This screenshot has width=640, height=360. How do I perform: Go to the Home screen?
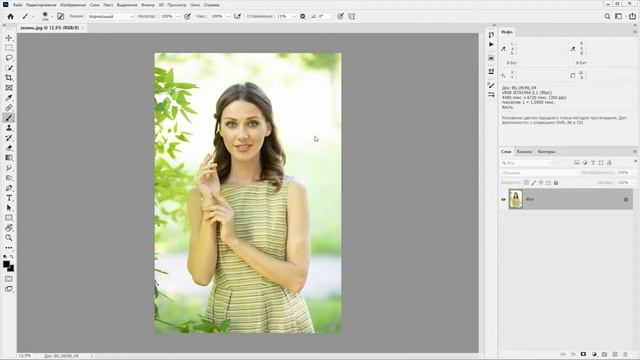10,16
